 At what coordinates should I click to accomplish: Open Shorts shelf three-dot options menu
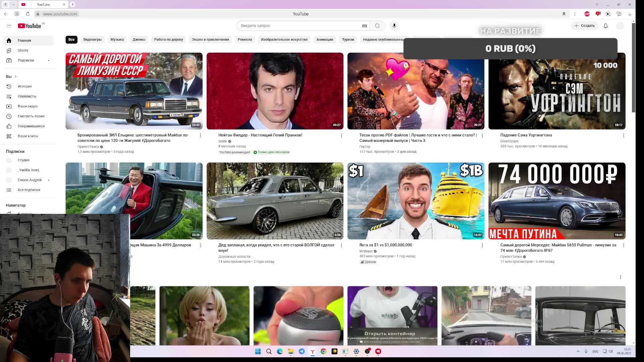(621, 277)
